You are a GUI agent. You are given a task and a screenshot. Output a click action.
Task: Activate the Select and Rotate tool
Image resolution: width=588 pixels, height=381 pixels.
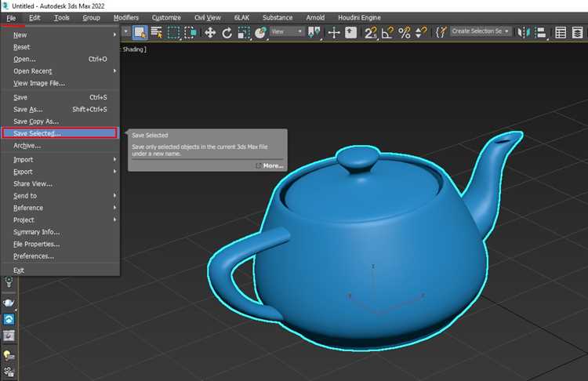[x=227, y=33]
